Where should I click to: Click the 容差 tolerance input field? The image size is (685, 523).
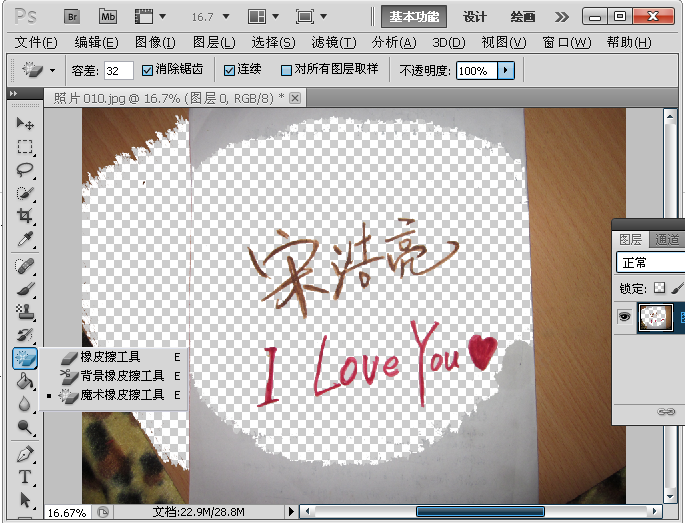[118, 71]
